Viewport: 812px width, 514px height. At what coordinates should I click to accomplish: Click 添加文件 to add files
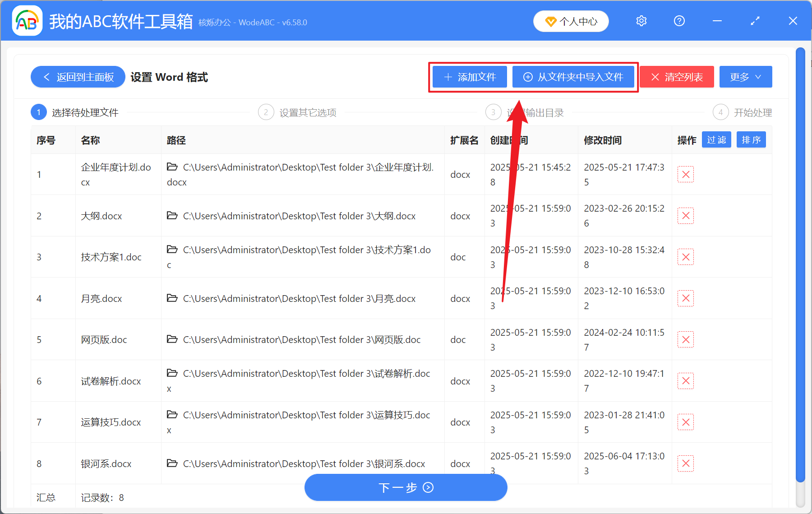coord(469,77)
